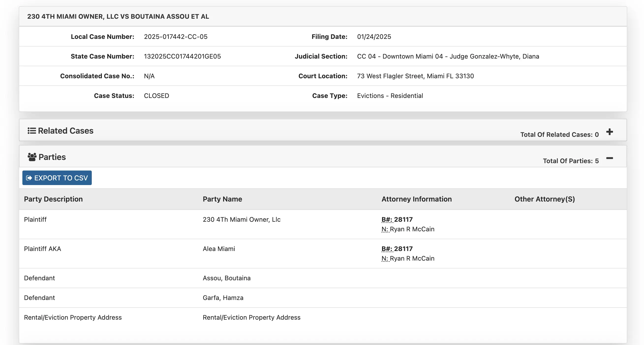Click the Filing Date label
644x345 pixels.
(329, 37)
